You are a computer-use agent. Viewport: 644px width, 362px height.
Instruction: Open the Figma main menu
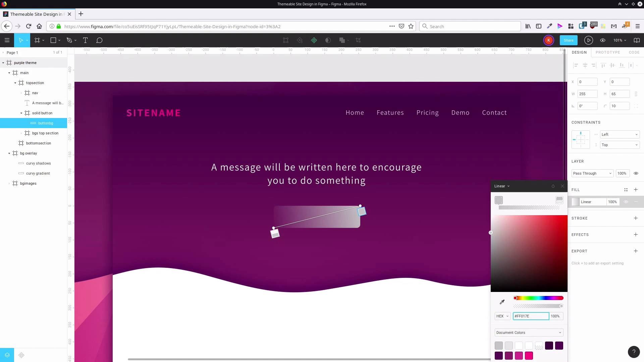(x=7, y=40)
